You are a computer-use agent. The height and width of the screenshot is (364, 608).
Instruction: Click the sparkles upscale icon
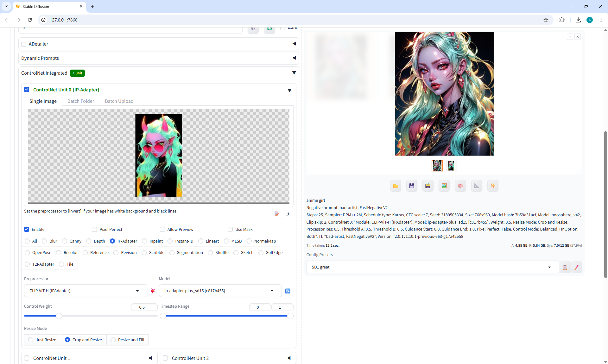coord(493,186)
